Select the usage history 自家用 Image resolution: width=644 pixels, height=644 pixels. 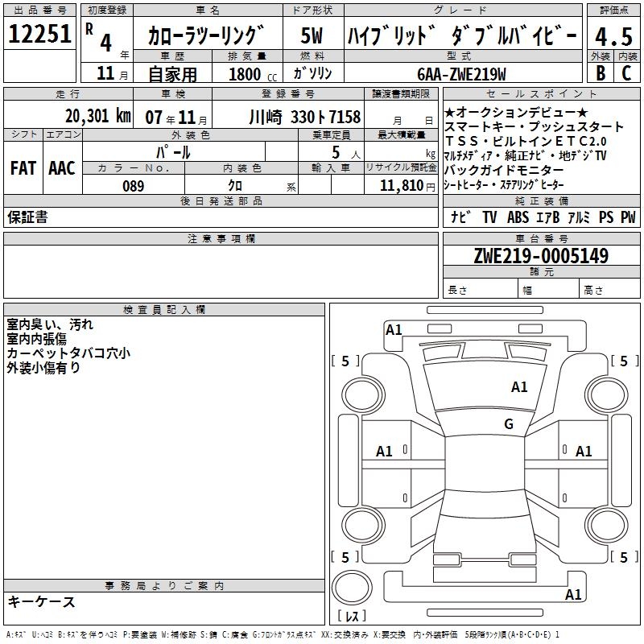172,74
